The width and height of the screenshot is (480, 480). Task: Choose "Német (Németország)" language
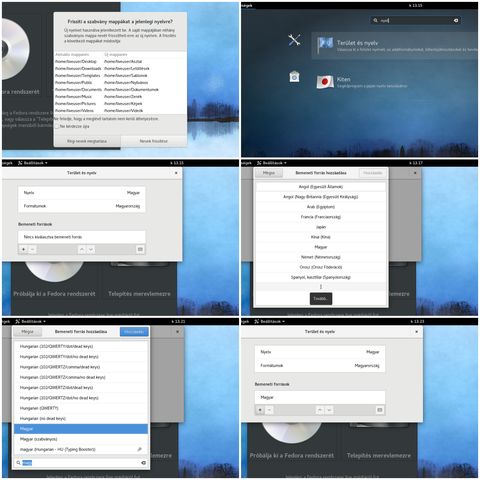coord(320,257)
